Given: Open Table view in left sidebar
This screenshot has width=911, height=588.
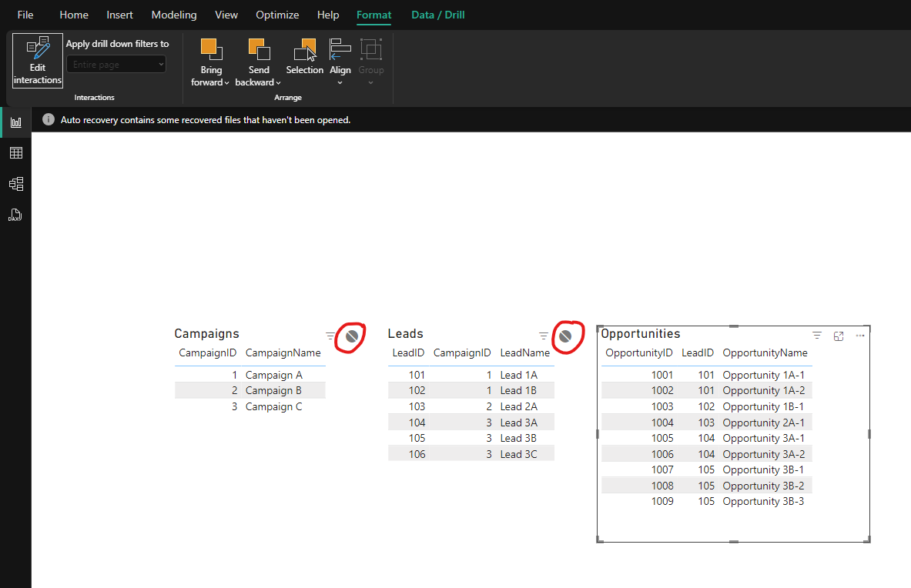Looking at the screenshot, I should tap(15, 153).
